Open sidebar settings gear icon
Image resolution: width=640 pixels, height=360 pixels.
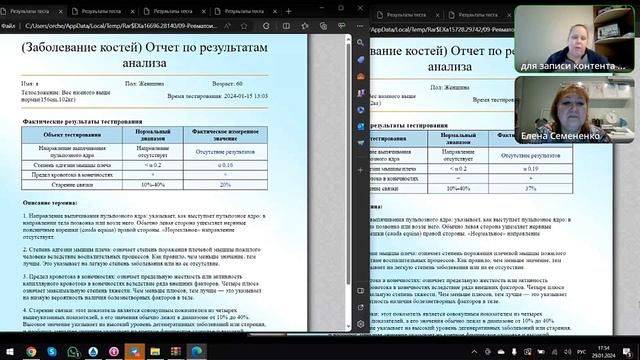[360, 324]
